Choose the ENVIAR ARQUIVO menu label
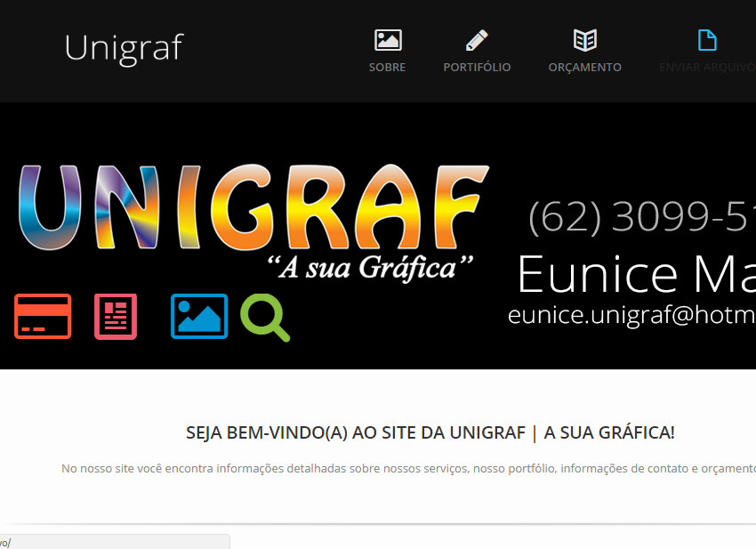This screenshot has width=756, height=549. click(x=706, y=68)
